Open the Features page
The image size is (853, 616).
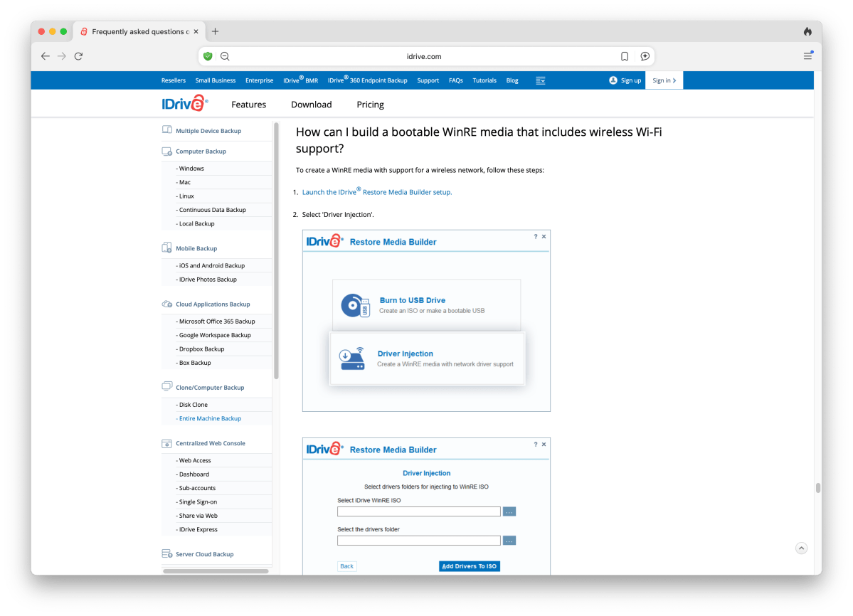tap(248, 105)
